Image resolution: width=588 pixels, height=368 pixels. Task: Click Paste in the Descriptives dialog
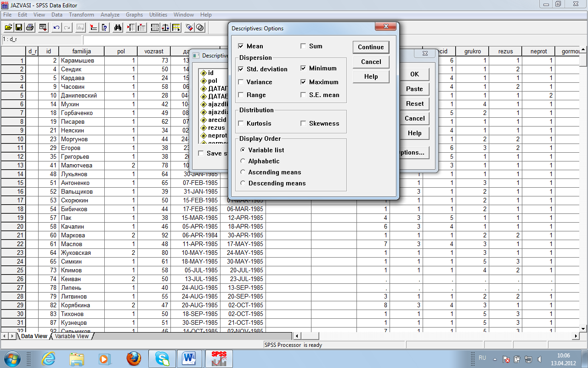pyautogui.click(x=414, y=89)
